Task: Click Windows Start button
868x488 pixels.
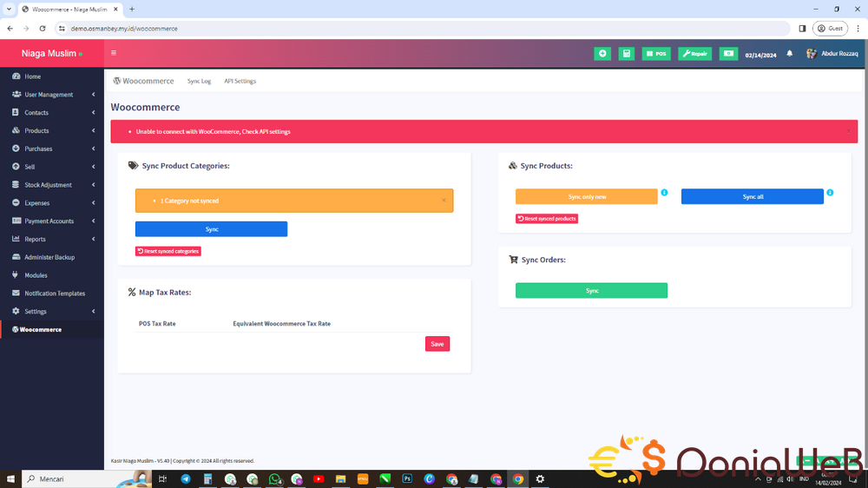Action: click(x=10, y=479)
